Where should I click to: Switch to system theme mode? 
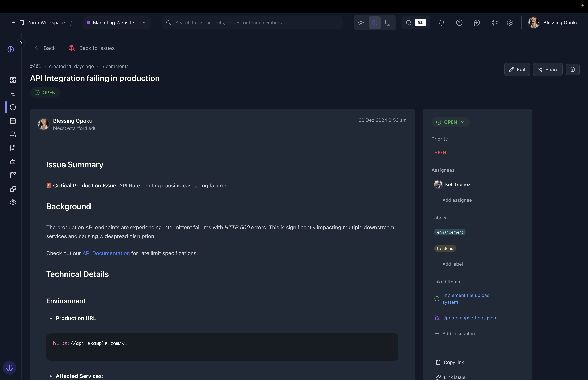tap(388, 23)
